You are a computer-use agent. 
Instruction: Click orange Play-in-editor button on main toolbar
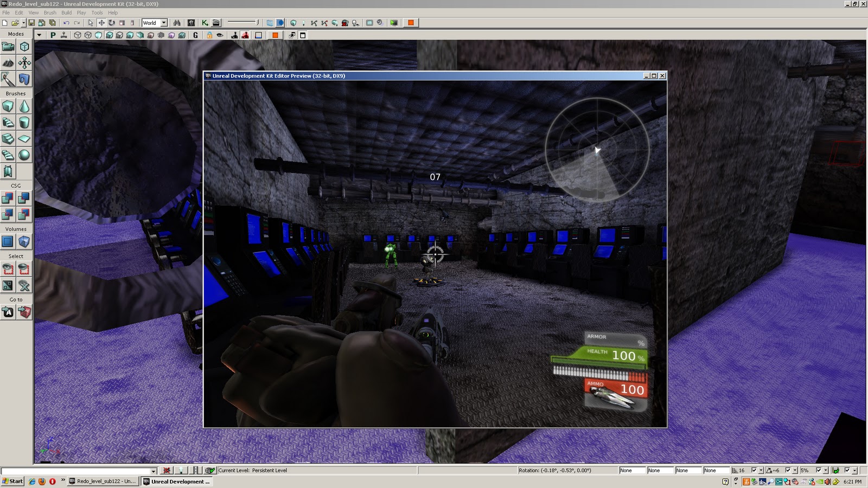(411, 23)
